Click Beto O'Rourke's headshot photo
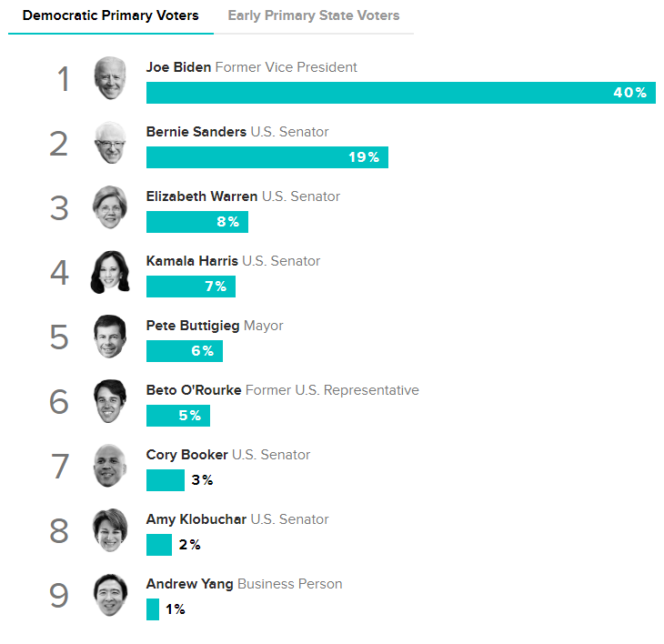This screenshot has width=664, height=644. 110,401
